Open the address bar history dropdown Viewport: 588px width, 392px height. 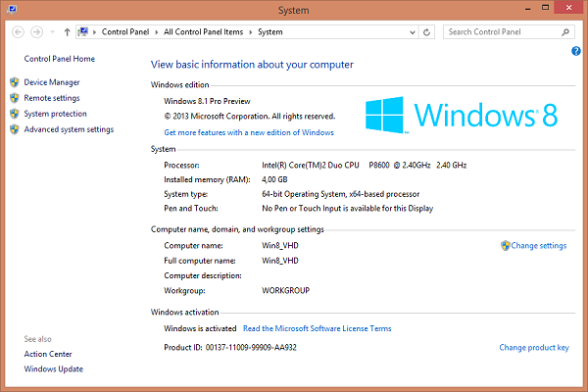pyautogui.click(x=413, y=32)
